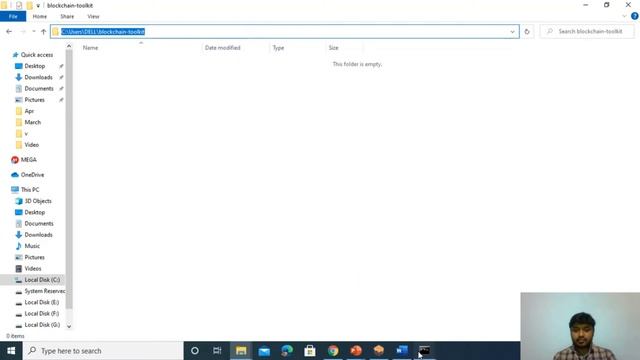640x360 pixels.
Task: Open the Apr folder
Action: click(29, 111)
